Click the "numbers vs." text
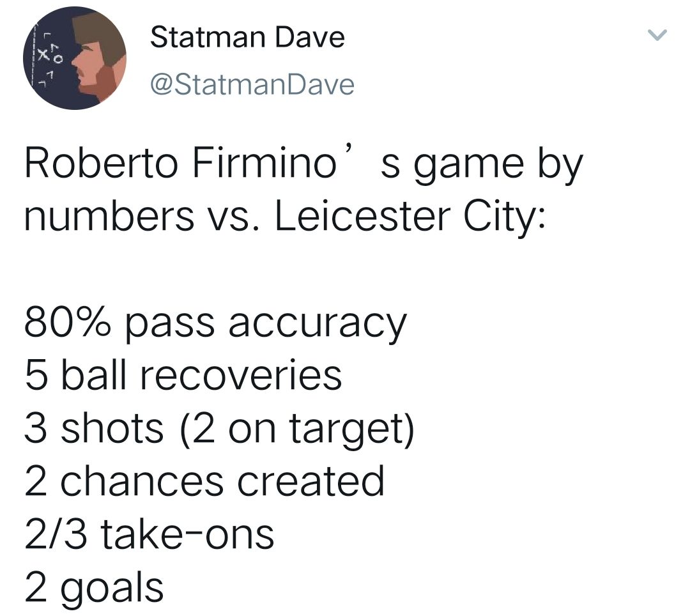The image size is (690, 616). (143, 217)
